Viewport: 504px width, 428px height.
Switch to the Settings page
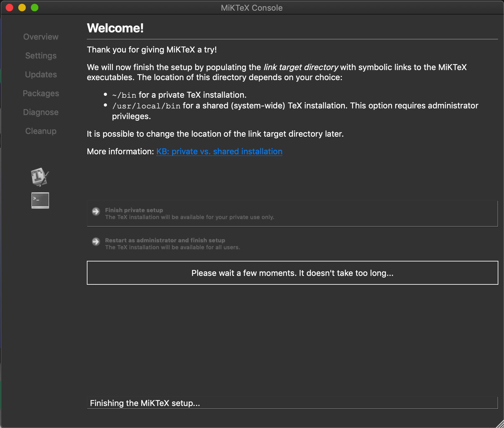click(41, 56)
